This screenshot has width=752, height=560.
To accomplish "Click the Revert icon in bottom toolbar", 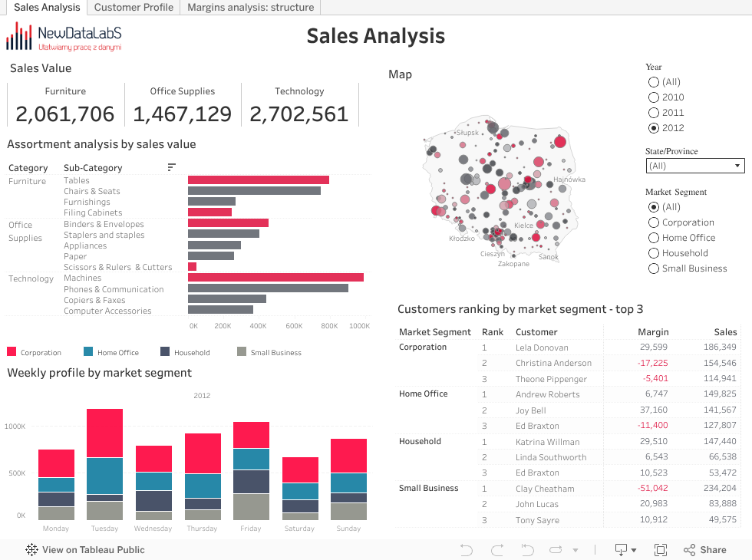I will pos(526,550).
